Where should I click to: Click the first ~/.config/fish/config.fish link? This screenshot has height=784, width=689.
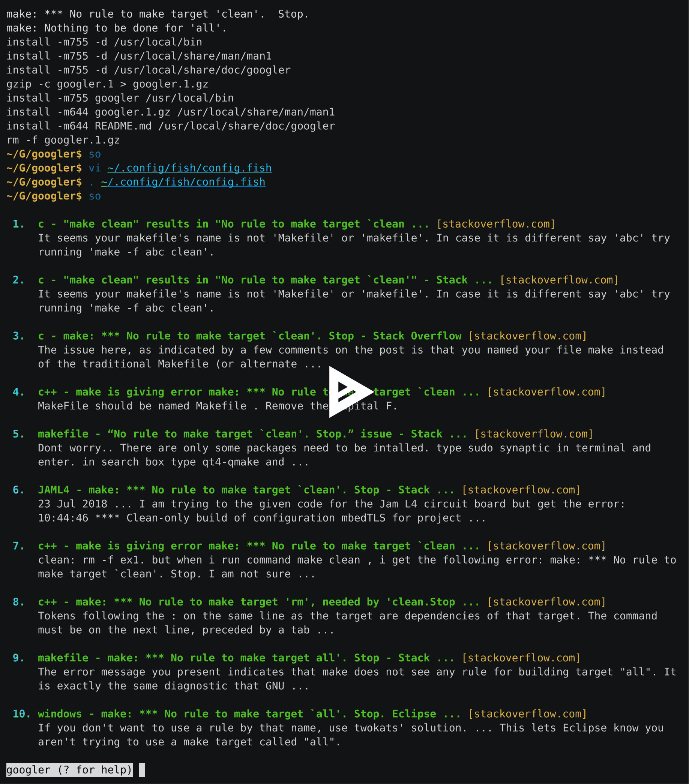click(x=189, y=168)
